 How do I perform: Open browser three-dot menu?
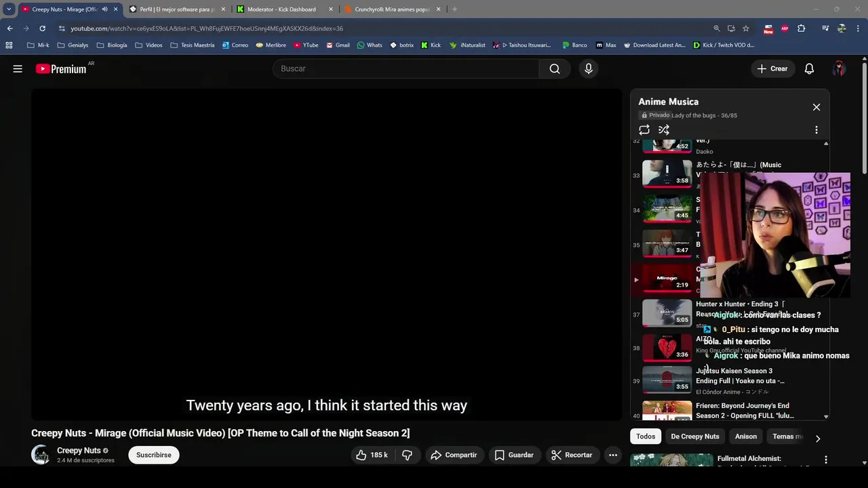pyautogui.click(x=859, y=28)
